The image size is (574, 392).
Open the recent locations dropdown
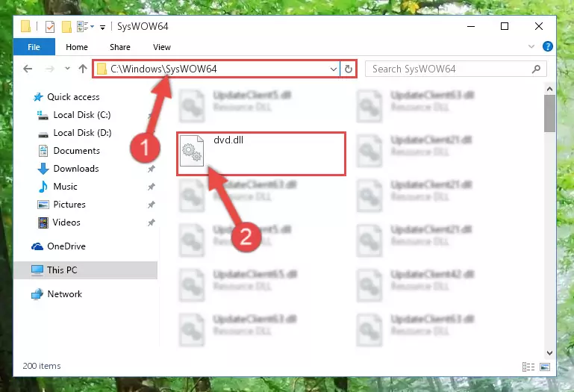coord(67,69)
